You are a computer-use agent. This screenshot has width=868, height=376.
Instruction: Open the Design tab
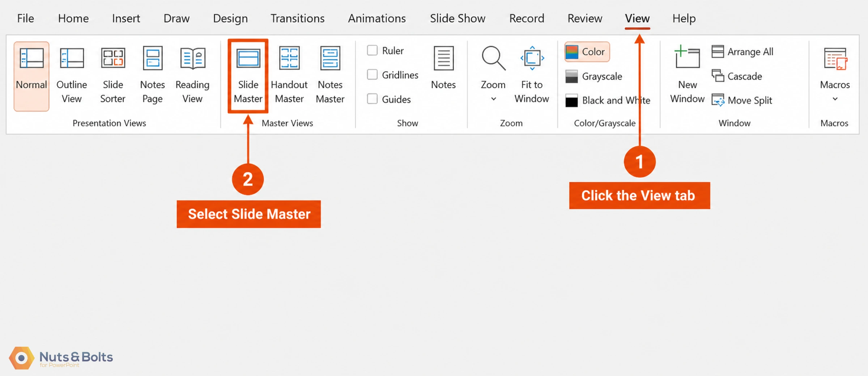pos(230,18)
